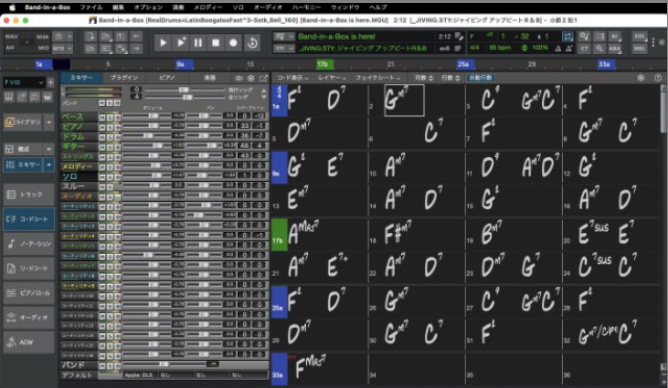Open the track selector dropdown showing 7 ソロ

pos(24,82)
